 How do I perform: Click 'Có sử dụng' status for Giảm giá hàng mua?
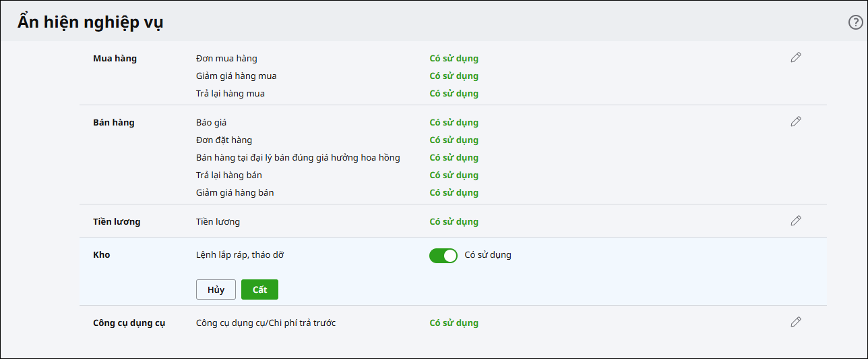coord(454,76)
